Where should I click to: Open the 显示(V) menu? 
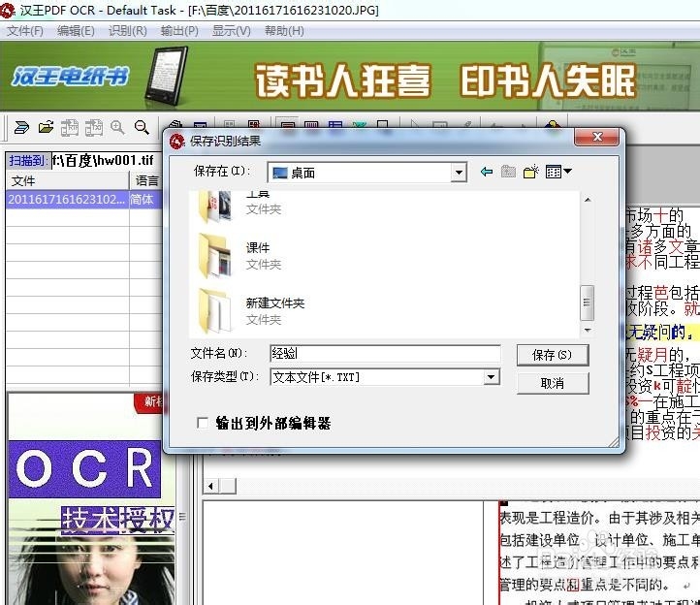pos(232,31)
